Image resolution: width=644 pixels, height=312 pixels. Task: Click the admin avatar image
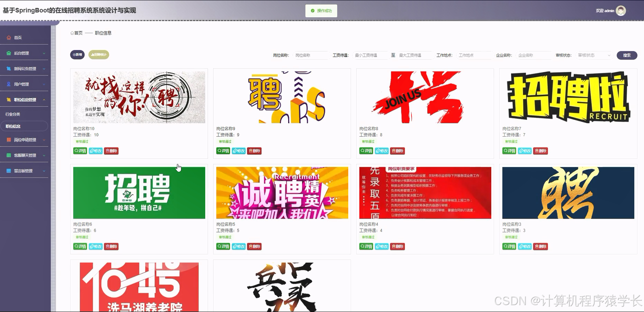pyautogui.click(x=621, y=11)
